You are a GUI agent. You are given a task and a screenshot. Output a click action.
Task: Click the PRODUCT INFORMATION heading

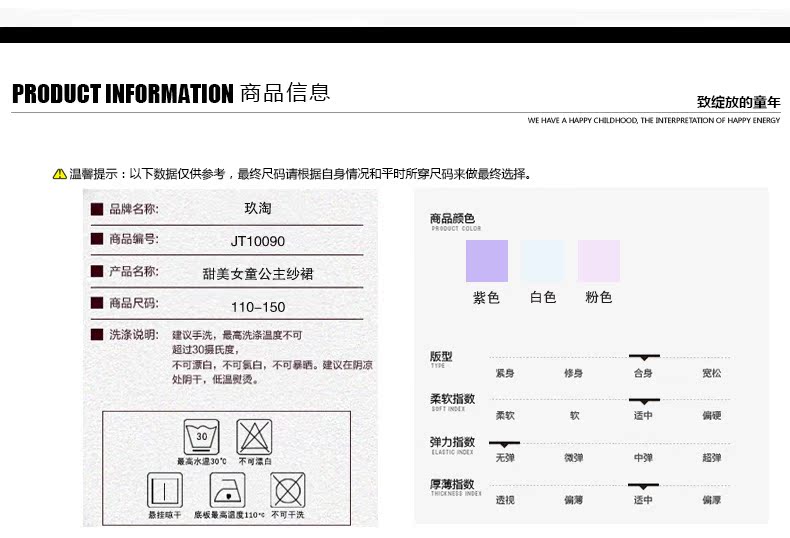pyautogui.click(x=122, y=94)
